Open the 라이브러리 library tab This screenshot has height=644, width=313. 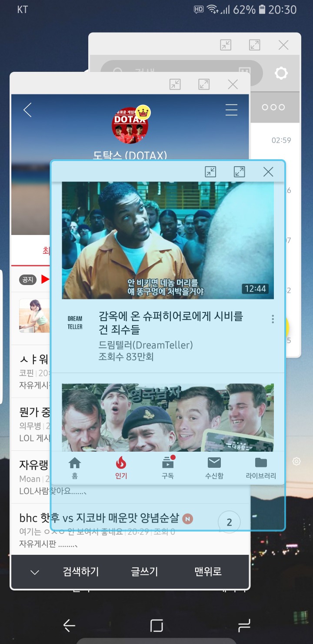coord(261,468)
